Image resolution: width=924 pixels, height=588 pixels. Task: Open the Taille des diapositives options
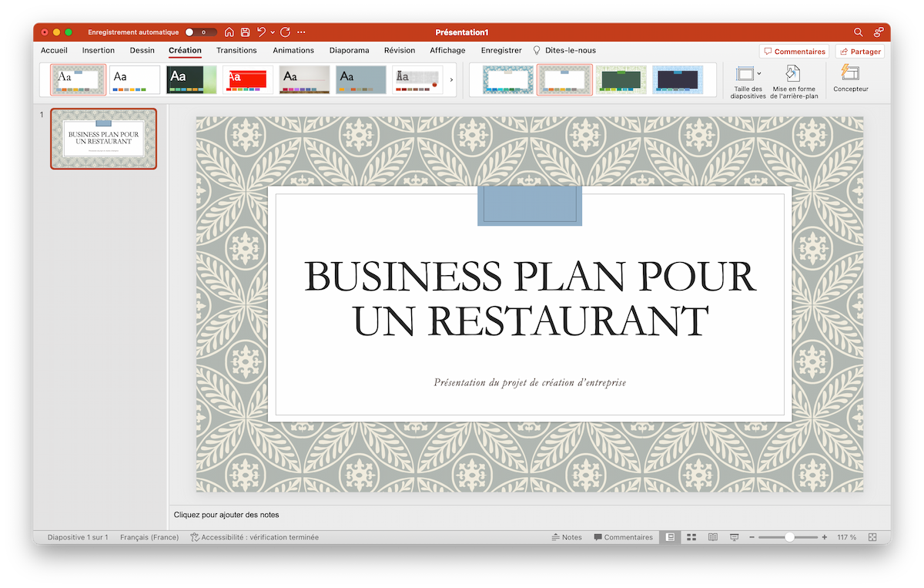(x=744, y=80)
